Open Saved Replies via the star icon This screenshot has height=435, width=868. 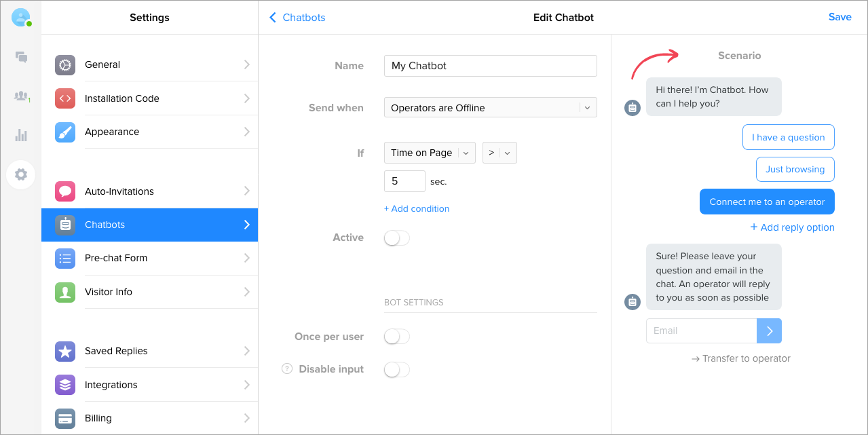click(x=64, y=351)
